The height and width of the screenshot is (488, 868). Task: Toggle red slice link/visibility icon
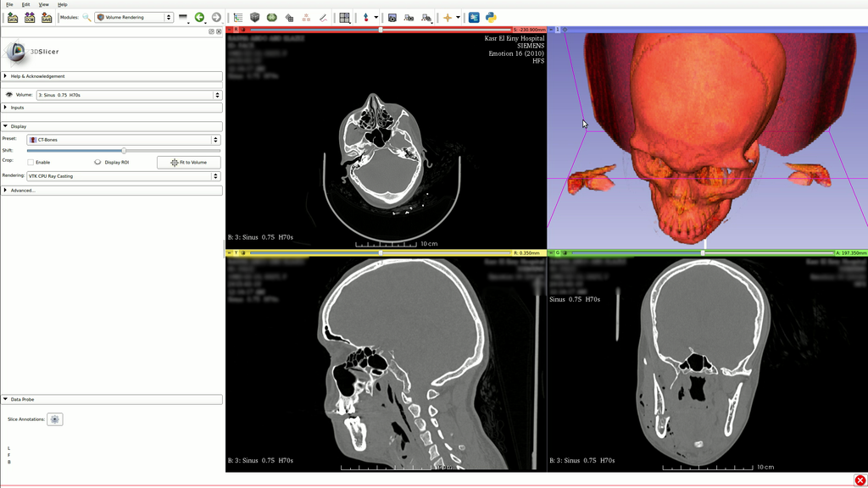242,30
